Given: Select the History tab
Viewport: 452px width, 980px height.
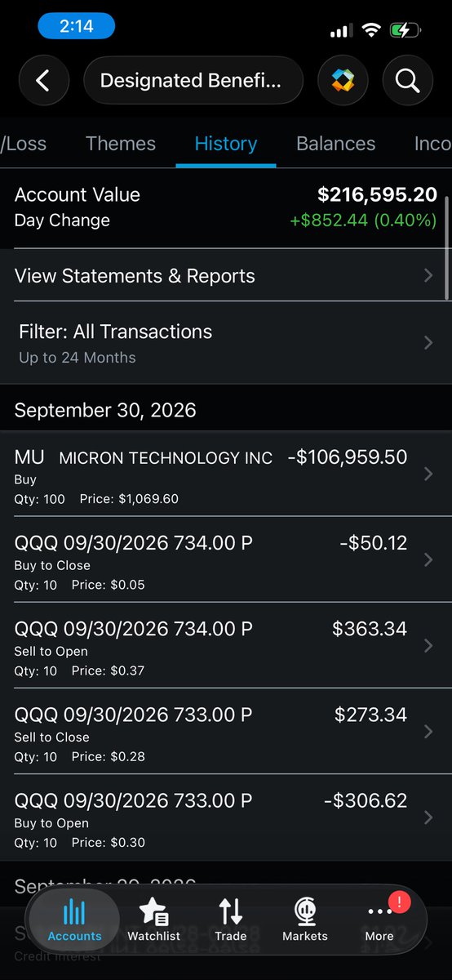Looking at the screenshot, I should [x=226, y=144].
